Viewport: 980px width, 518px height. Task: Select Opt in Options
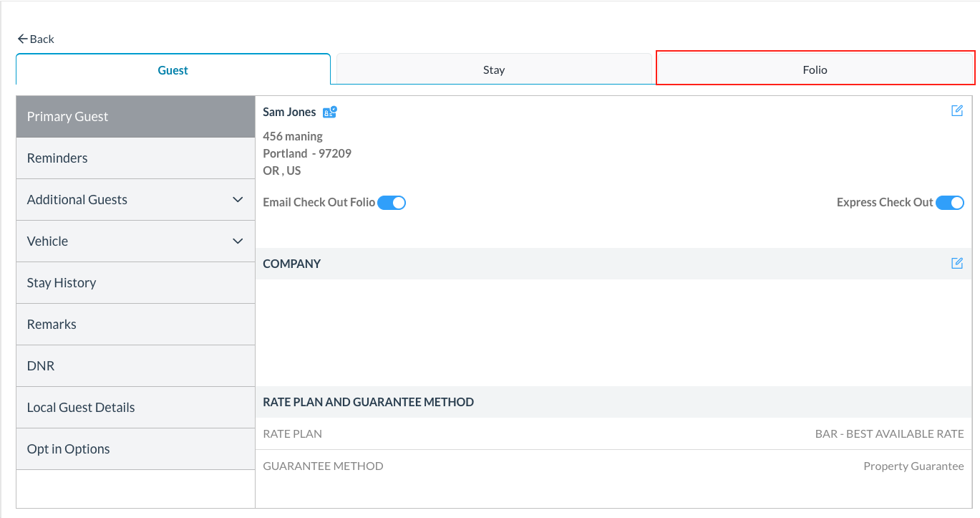click(135, 449)
